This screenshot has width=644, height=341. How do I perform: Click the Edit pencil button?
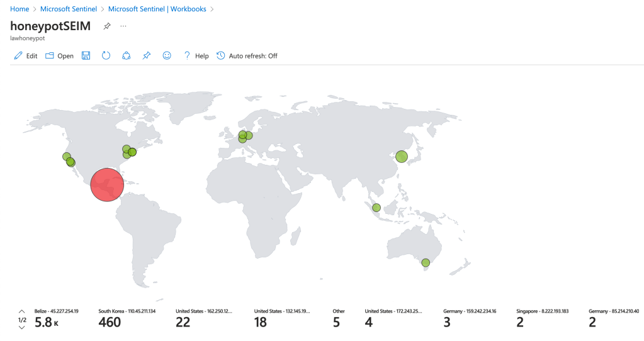[x=25, y=56]
